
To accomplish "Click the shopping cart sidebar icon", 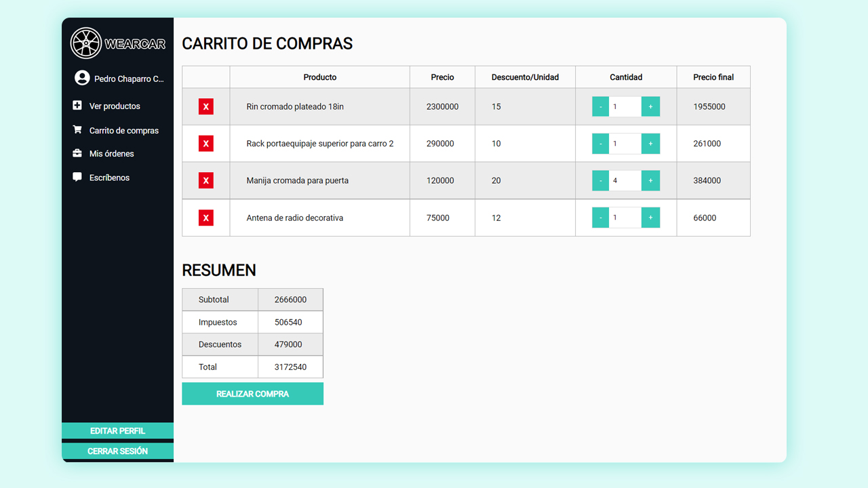I will (x=77, y=129).
